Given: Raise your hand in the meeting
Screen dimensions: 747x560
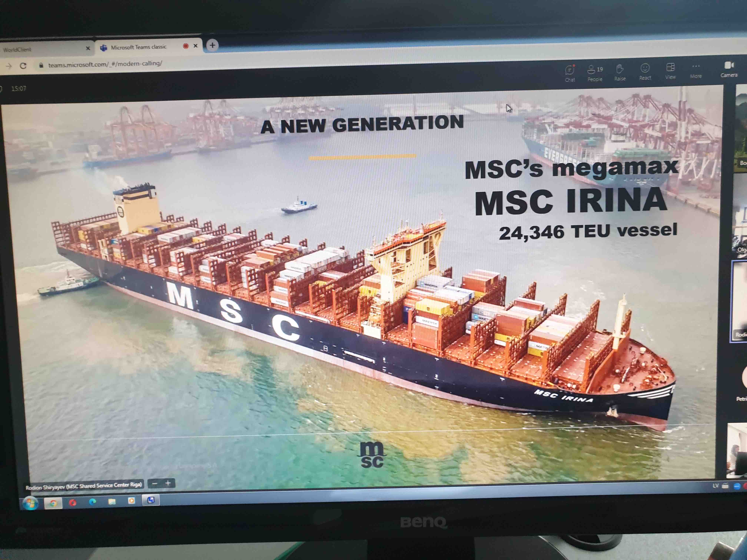Looking at the screenshot, I should point(620,72).
